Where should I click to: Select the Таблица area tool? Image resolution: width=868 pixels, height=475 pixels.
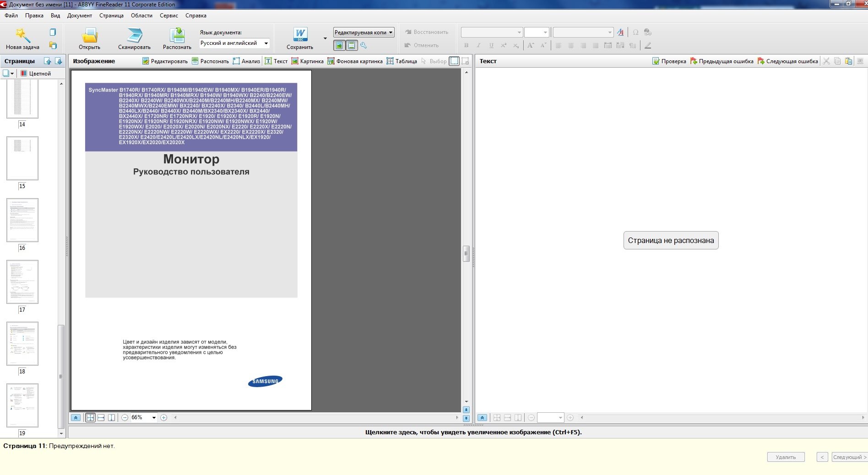[x=401, y=61]
